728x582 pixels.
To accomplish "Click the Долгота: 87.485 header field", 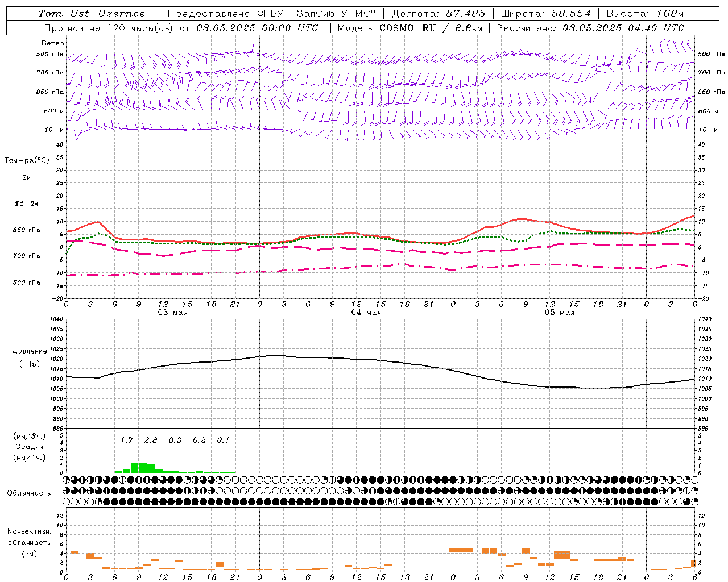I will point(439,14).
